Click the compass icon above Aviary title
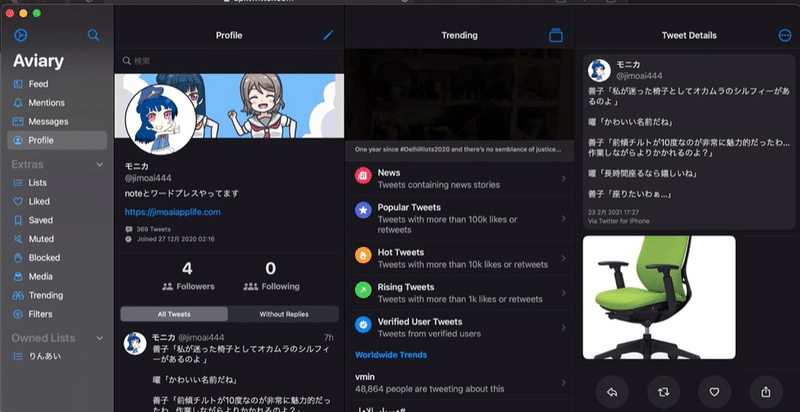The height and width of the screenshot is (412, 800). 20,35
